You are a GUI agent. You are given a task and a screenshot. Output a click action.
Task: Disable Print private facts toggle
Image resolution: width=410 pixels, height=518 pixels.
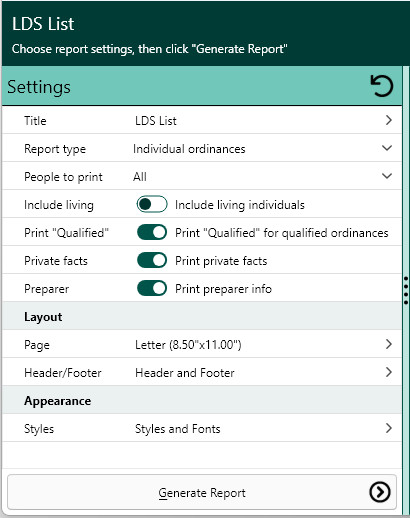(x=152, y=260)
